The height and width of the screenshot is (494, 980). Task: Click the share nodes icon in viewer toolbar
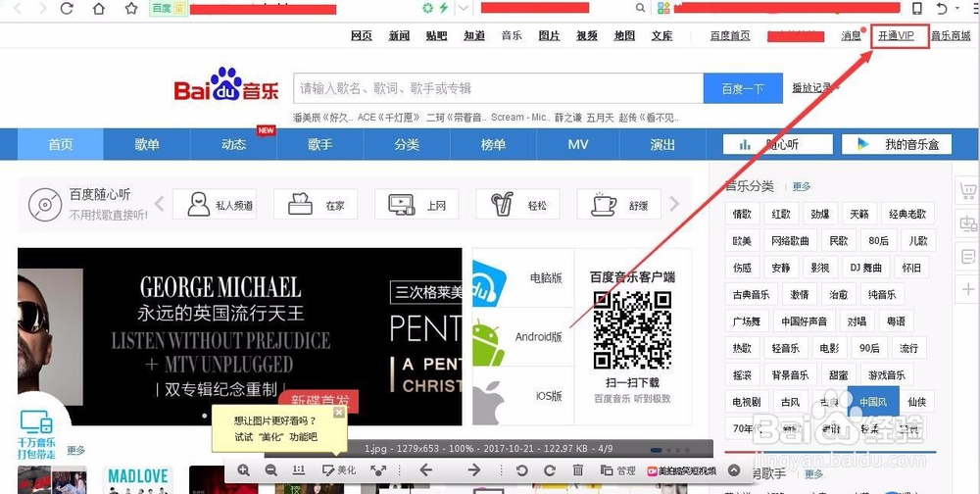click(x=378, y=470)
